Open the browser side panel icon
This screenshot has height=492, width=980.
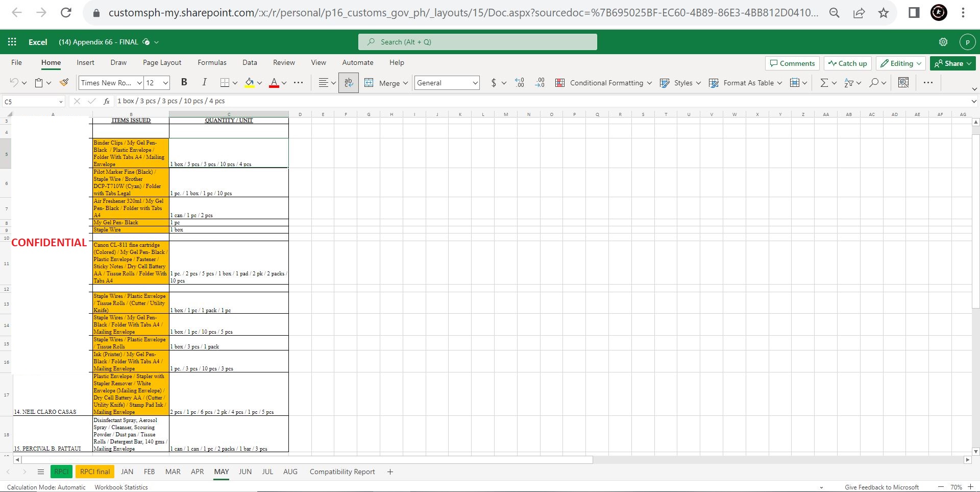[914, 13]
